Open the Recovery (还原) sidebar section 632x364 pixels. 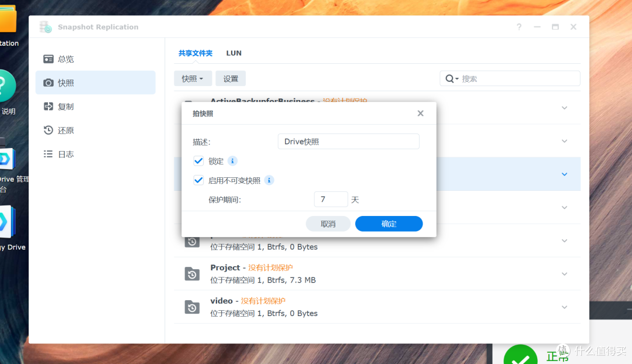95,130
